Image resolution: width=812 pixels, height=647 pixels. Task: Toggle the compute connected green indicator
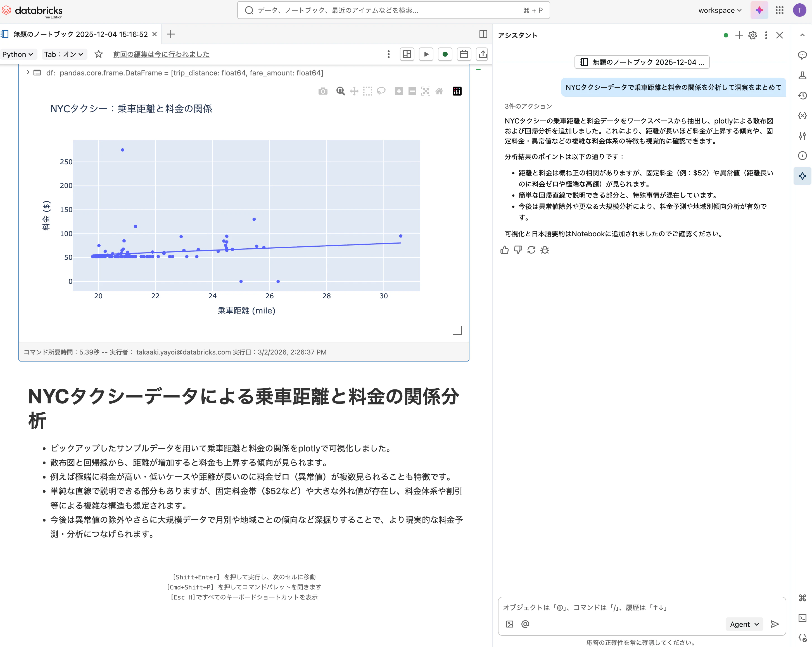445,54
